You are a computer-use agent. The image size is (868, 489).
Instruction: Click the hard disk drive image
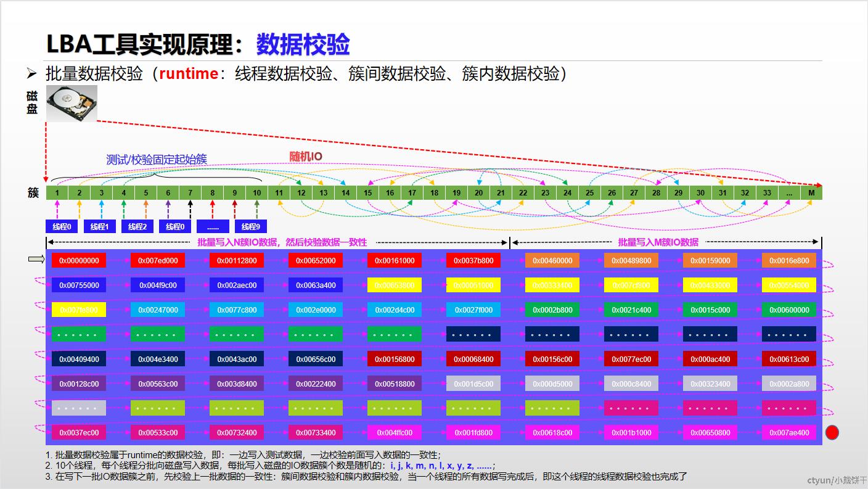72,104
